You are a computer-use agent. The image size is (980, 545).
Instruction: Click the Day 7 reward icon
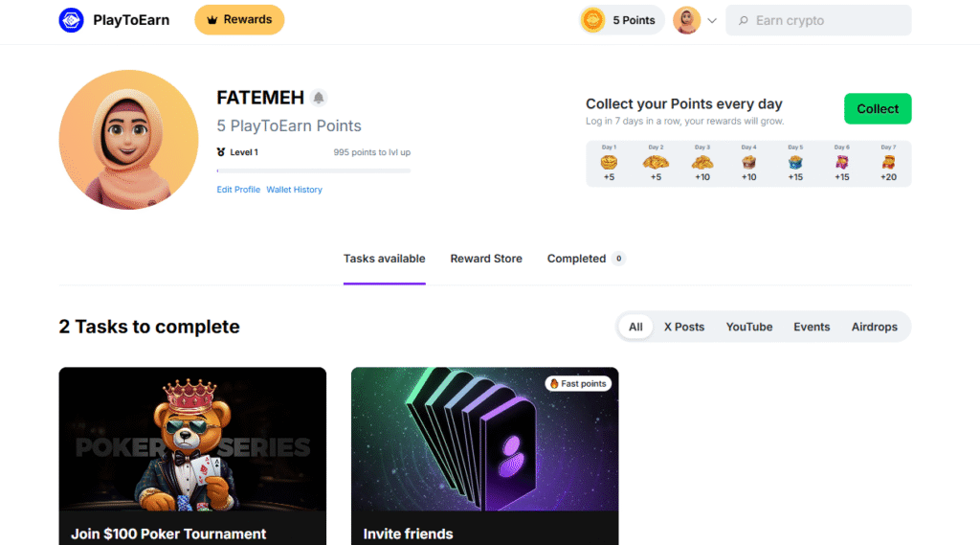[x=888, y=162]
